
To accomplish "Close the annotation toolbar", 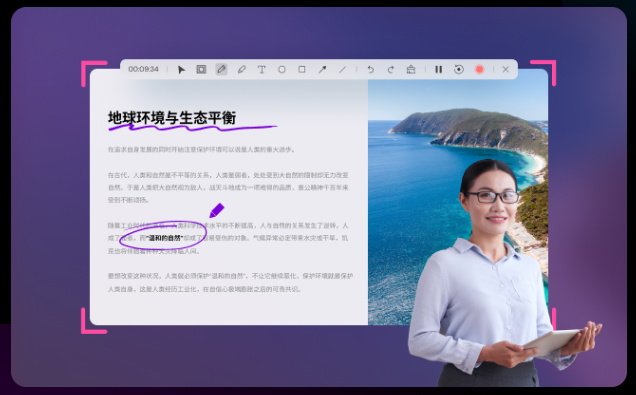I will coord(505,69).
